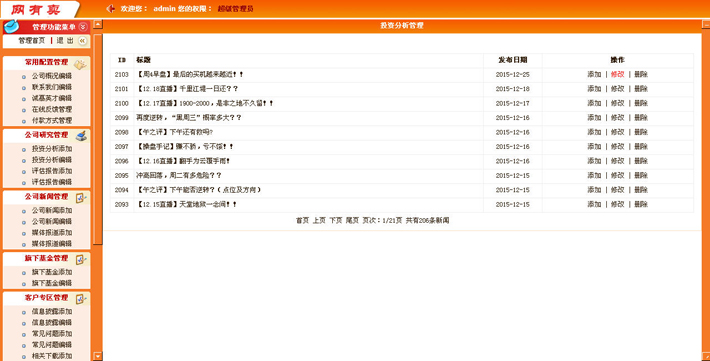
Task: Select 评估报告添加 in sidebar
Action: pyautogui.click(x=52, y=171)
